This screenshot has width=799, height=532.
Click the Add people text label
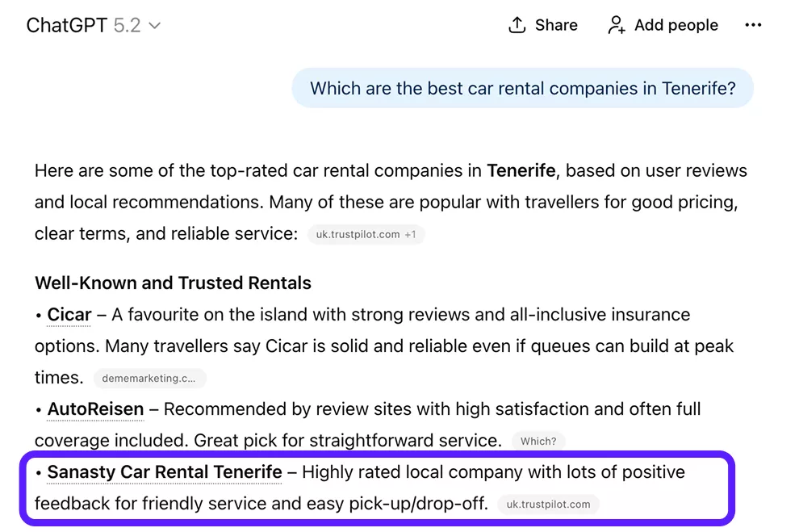click(x=676, y=25)
